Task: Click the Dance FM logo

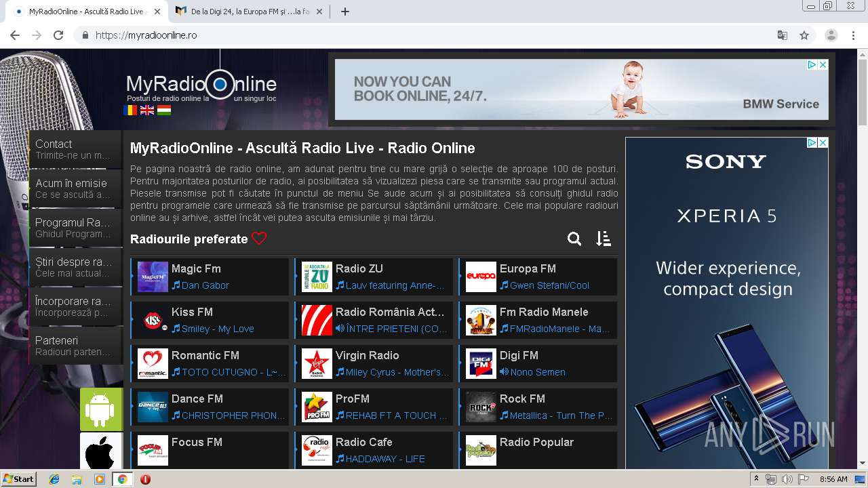Action: (153, 407)
